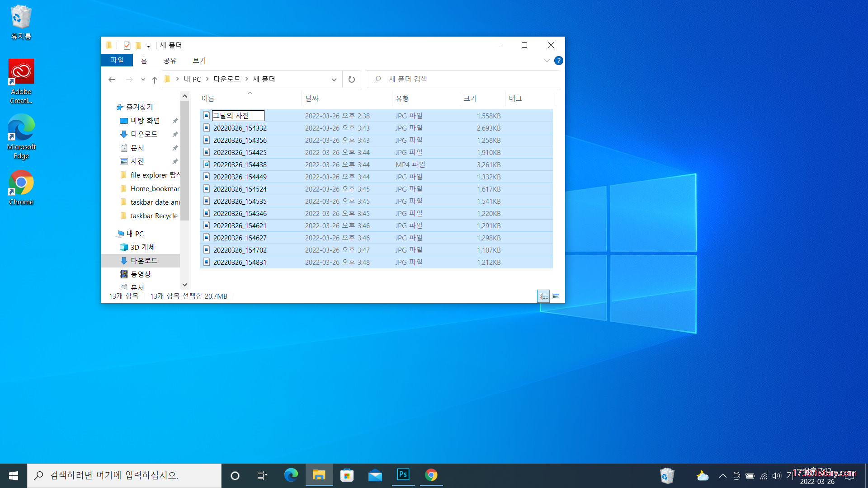868x488 pixels.
Task: Open the 보기 ribbon tab
Action: (199, 60)
